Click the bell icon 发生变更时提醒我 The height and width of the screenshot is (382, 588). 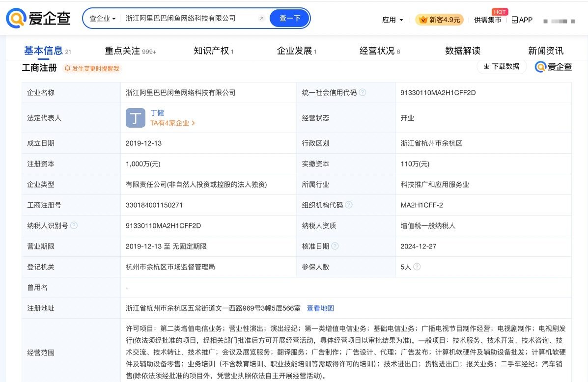68,69
